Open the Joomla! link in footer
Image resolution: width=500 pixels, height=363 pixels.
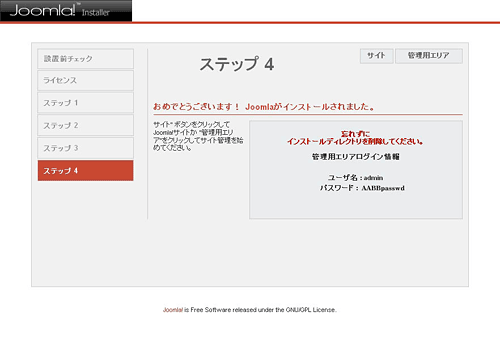point(173,310)
